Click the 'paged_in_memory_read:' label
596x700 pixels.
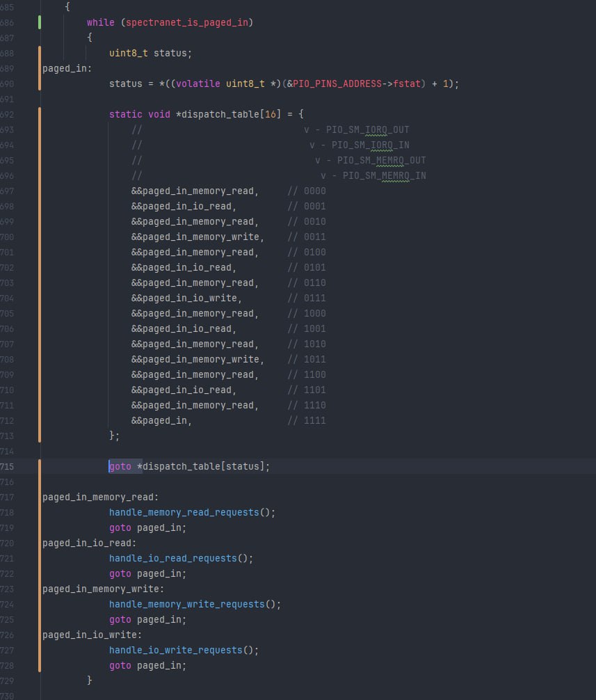(x=100, y=498)
